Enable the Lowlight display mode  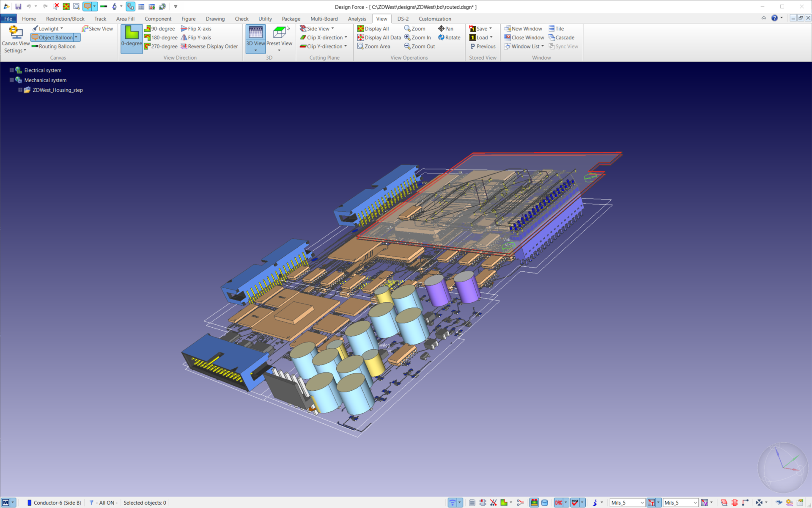(47, 28)
